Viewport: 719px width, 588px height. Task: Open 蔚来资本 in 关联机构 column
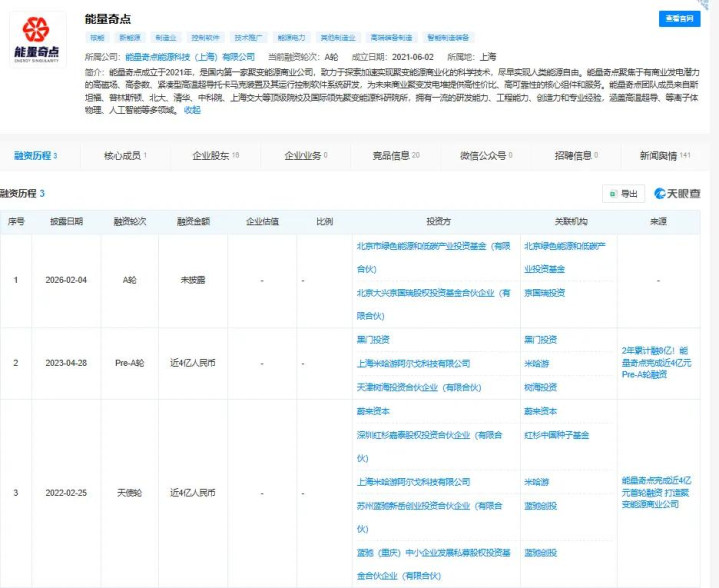[541, 411]
